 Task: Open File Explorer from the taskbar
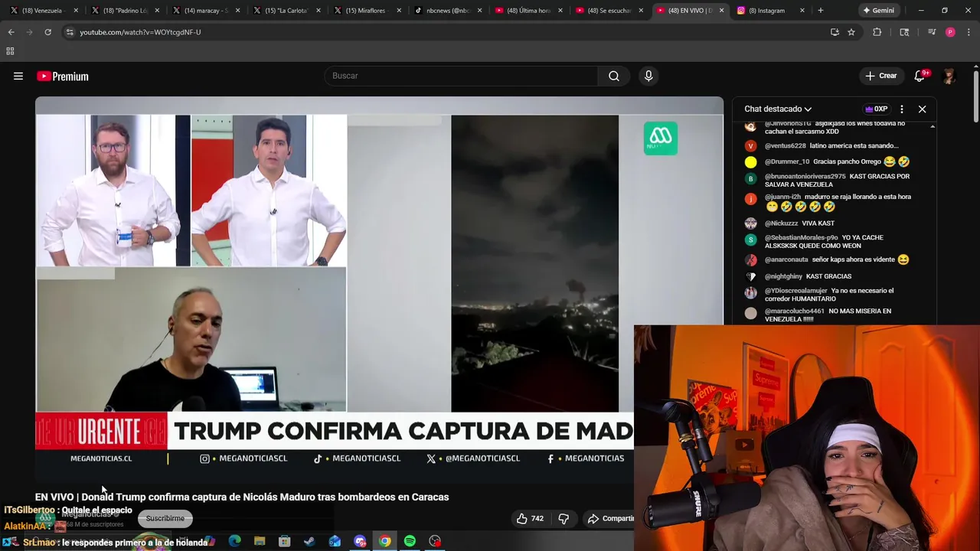pos(260,541)
